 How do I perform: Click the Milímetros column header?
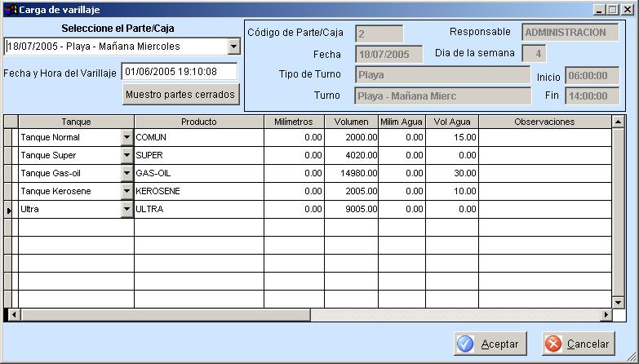coord(294,122)
